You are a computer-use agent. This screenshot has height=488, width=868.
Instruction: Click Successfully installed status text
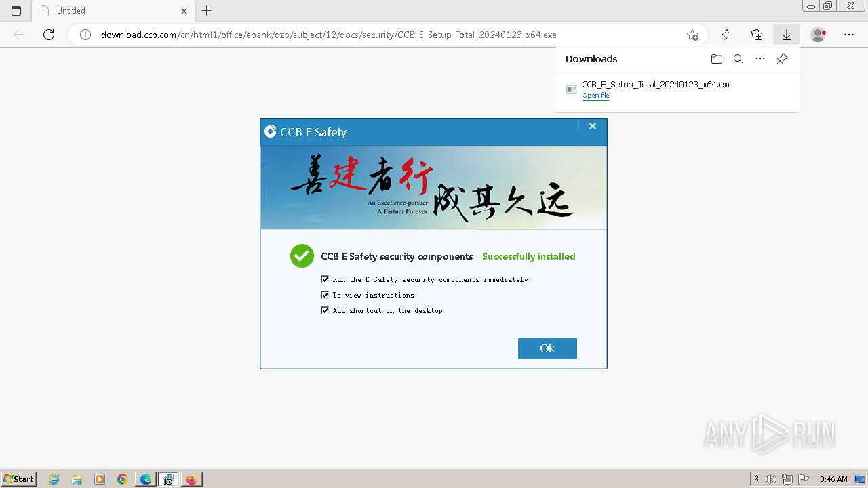point(529,256)
